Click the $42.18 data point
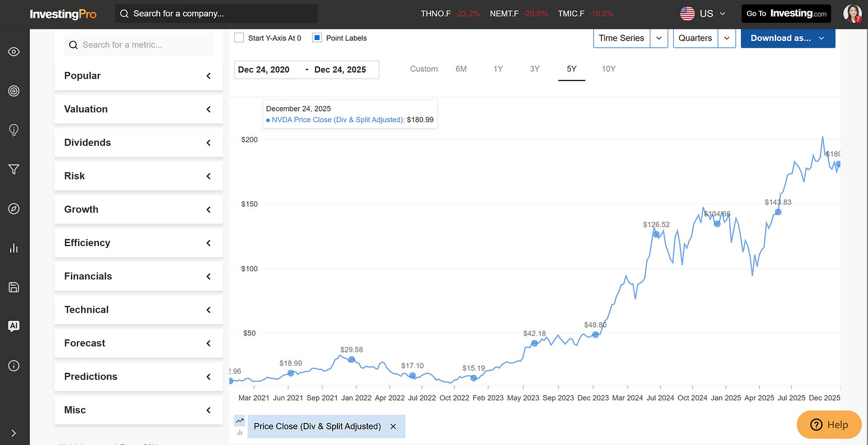This screenshot has height=445, width=868. [534, 343]
